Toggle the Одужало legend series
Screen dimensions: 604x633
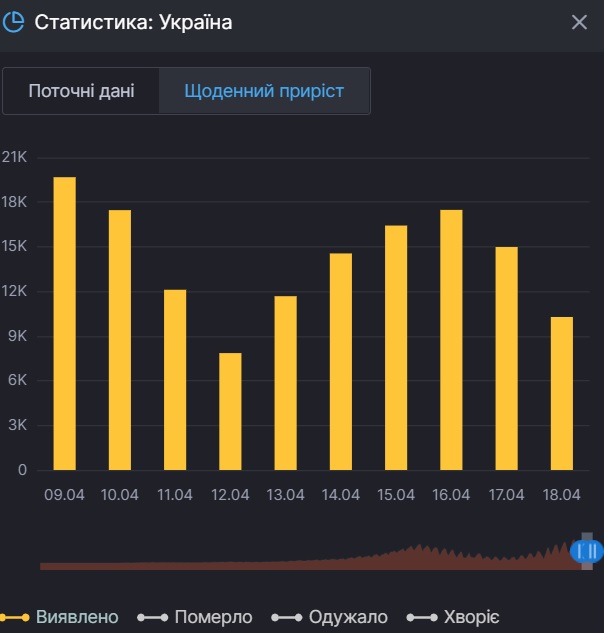click(x=329, y=617)
